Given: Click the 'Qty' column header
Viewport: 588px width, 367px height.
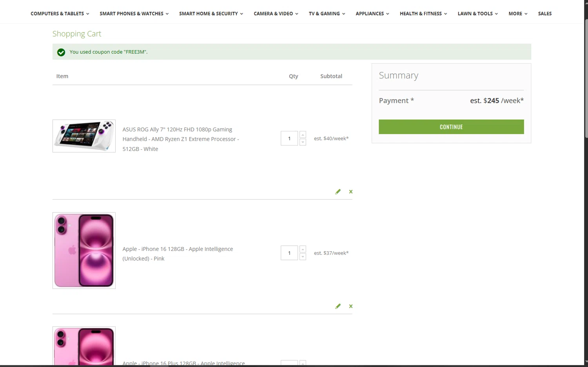Looking at the screenshot, I should (x=294, y=76).
